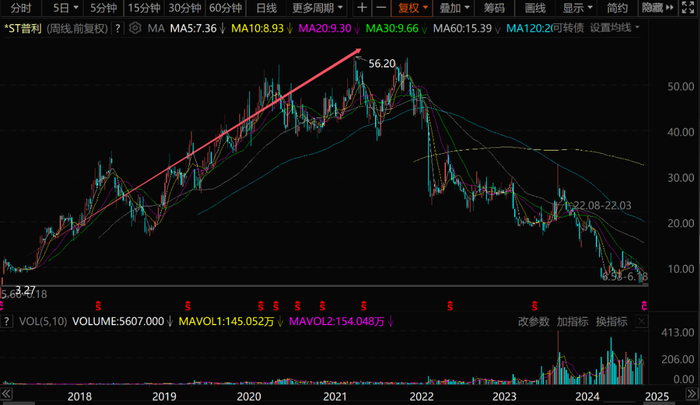This screenshot has height=405, width=700.
Task: Click the MAVOL2:154.048万 value
Action: point(337,321)
